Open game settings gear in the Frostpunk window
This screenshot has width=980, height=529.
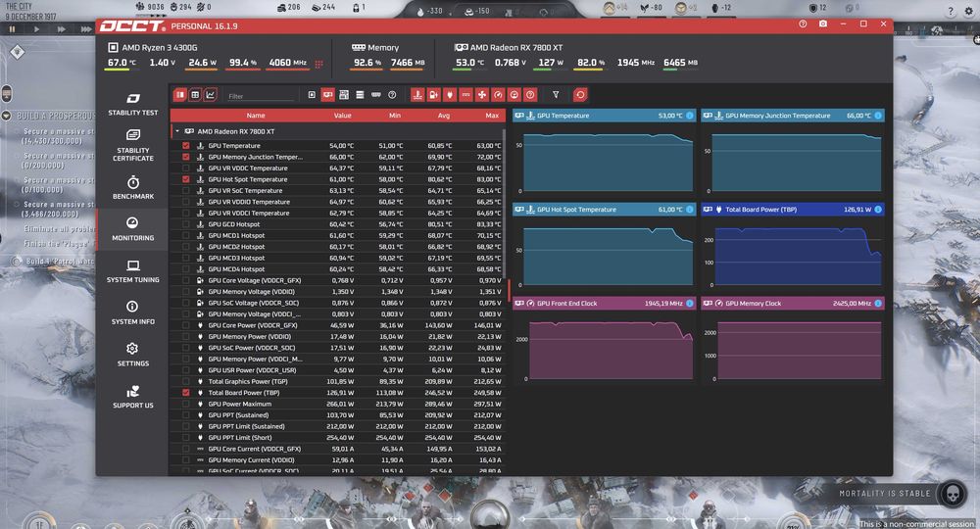969,11
